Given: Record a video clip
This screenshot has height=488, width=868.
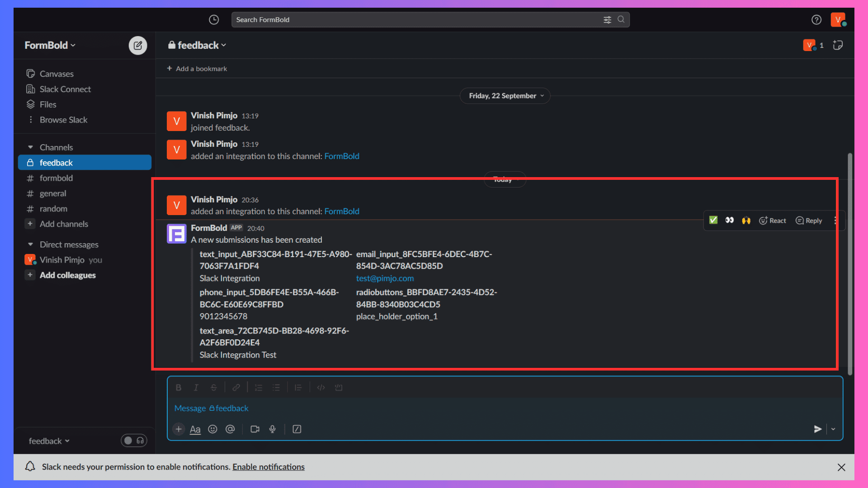Looking at the screenshot, I should click(x=255, y=429).
